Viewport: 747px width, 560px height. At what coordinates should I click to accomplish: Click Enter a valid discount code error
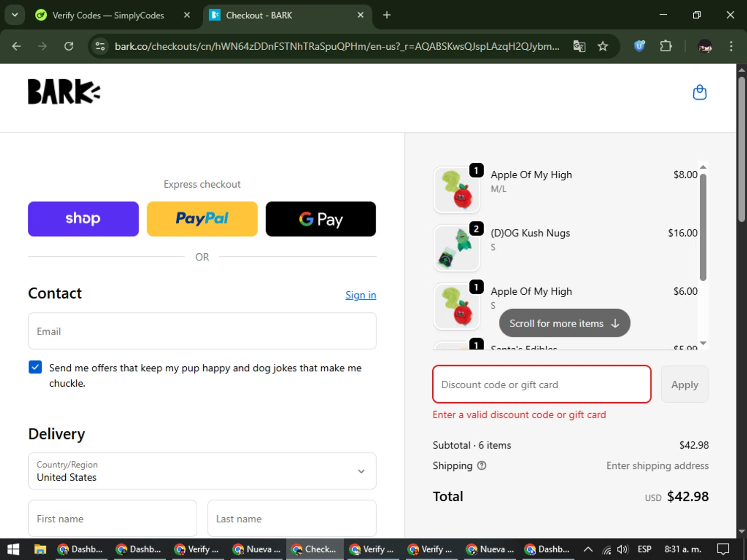(x=519, y=415)
